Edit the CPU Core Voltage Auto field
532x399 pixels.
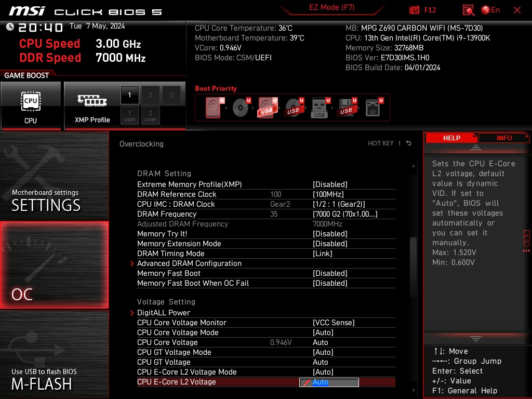point(320,342)
